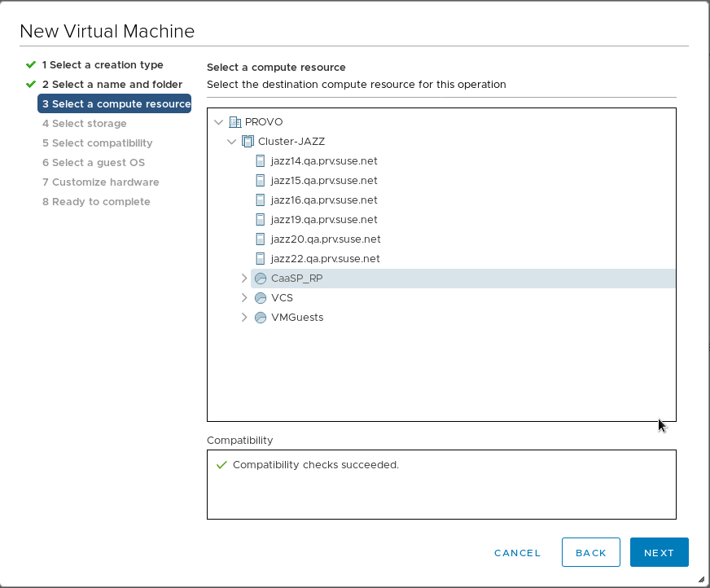Click the jazz14 host server icon
The width and height of the screenshot is (710, 588).
(261, 161)
